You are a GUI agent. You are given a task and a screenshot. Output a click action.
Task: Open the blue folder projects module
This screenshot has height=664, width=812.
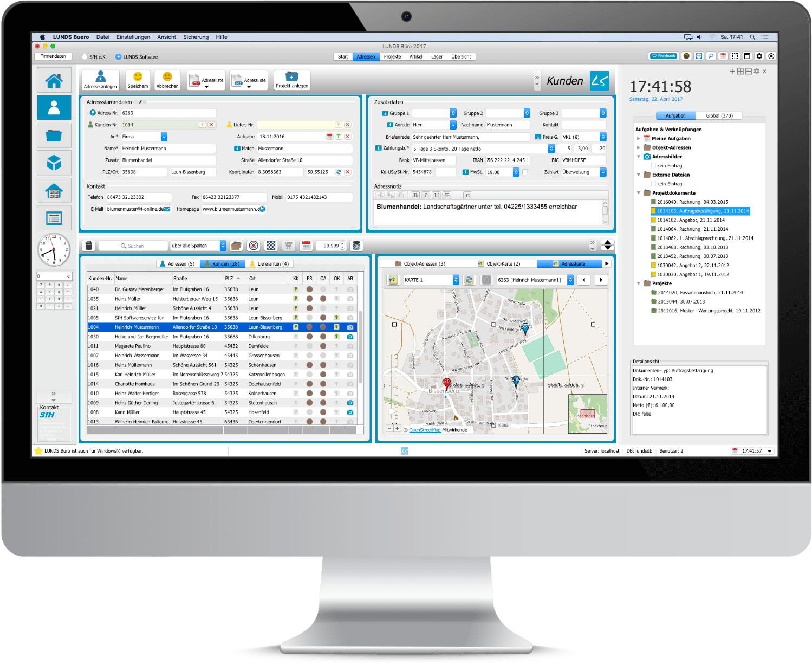click(54, 135)
